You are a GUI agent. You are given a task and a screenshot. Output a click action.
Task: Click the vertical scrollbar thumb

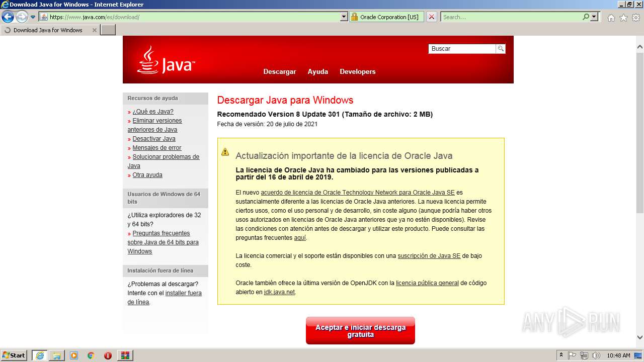pyautogui.click(x=640, y=133)
